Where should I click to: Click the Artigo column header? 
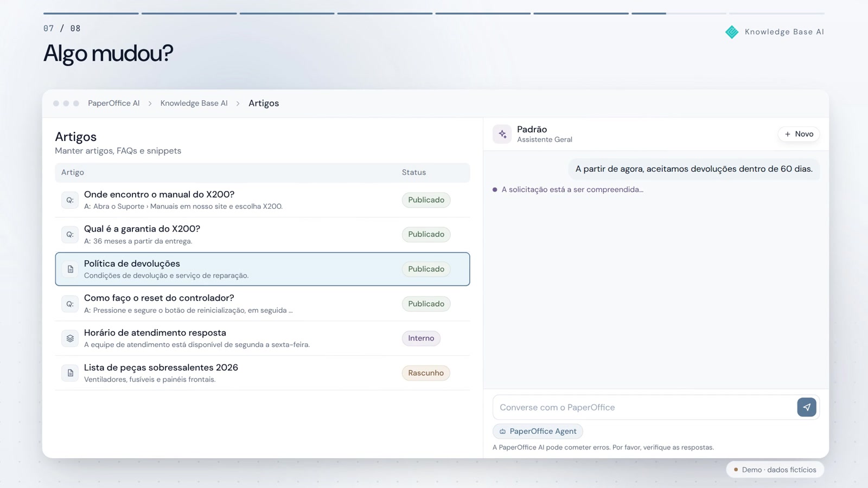click(73, 172)
